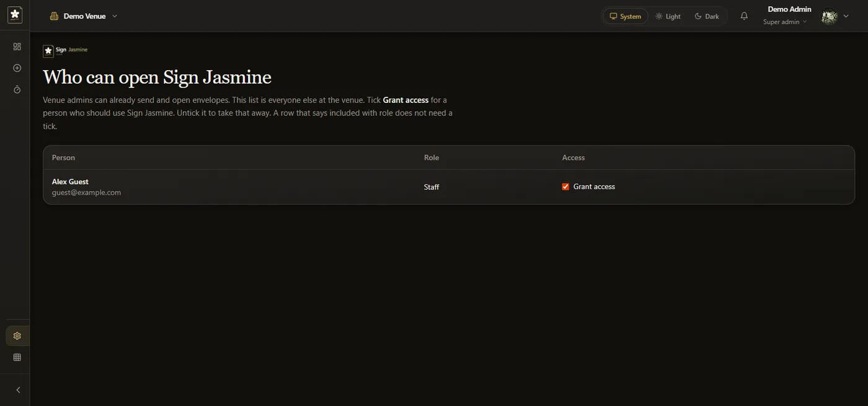Click the plus circle icon in sidebar
868x406 pixels.
coord(17,68)
